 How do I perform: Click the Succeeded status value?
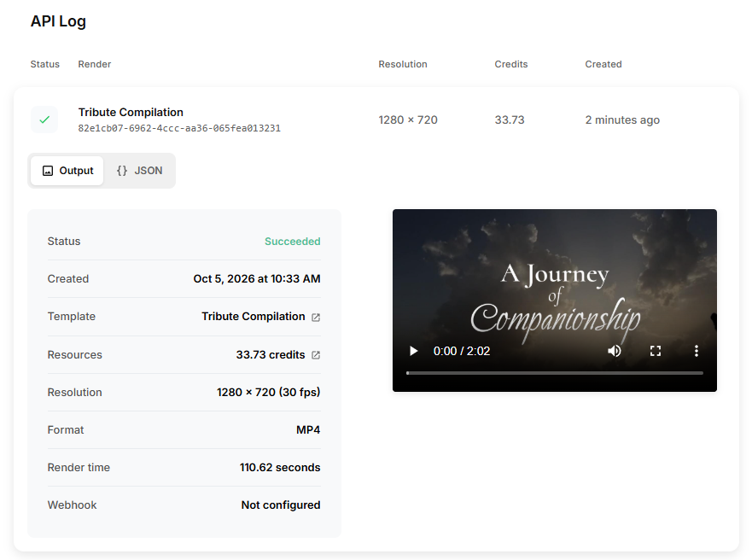(293, 242)
